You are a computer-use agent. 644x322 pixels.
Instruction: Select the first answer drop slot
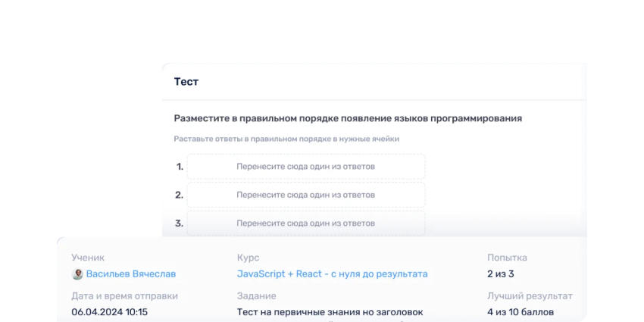pyautogui.click(x=306, y=167)
